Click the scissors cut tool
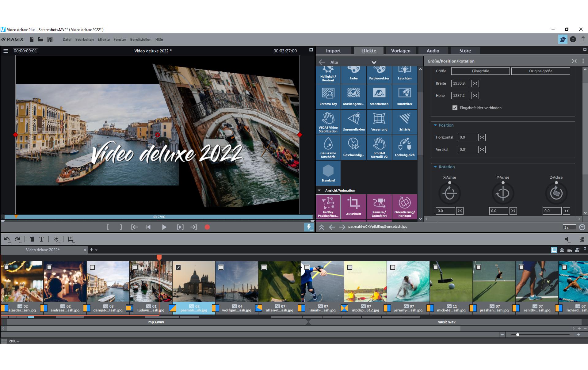The width and height of the screenshot is (588, 370). [x=56, y=239]
